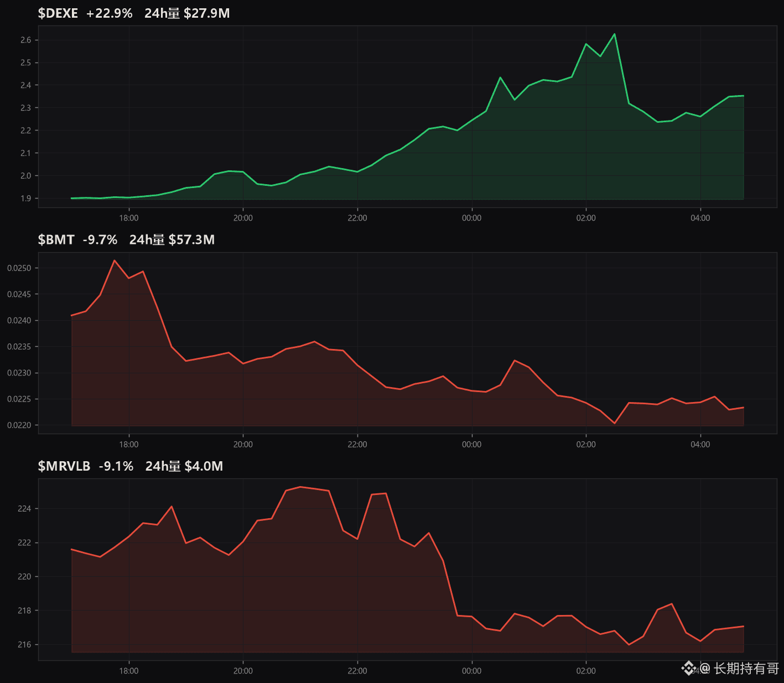Screen dimensions: 784x683
Task: Click the $BMT ticker title
Action: coord(56,239)
